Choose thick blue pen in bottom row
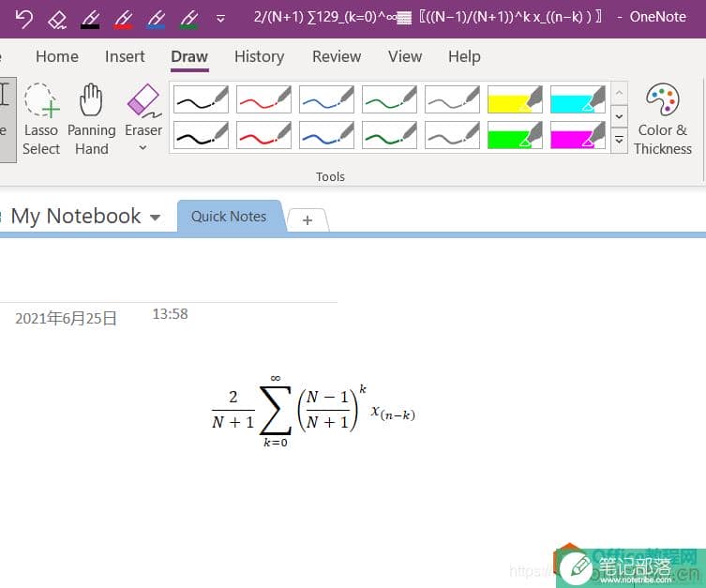 click(326, 135)
